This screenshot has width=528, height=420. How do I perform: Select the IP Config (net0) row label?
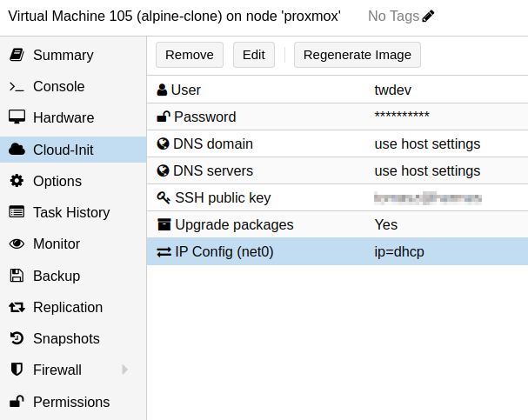224,251
